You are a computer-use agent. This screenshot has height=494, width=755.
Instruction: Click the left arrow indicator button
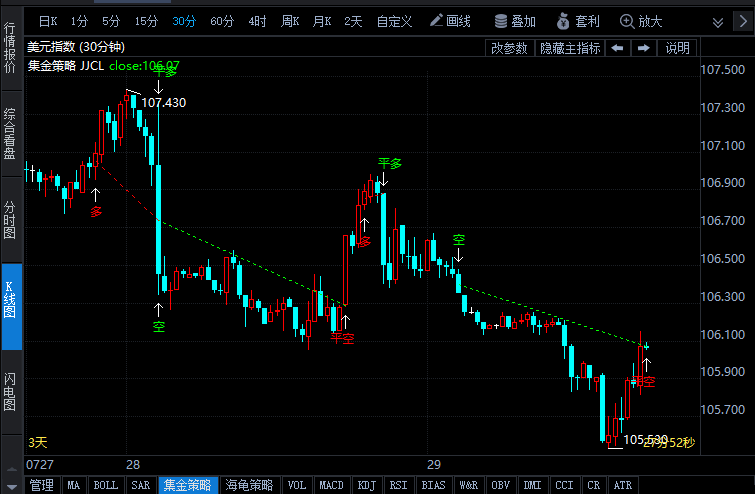tap(617, 48)
